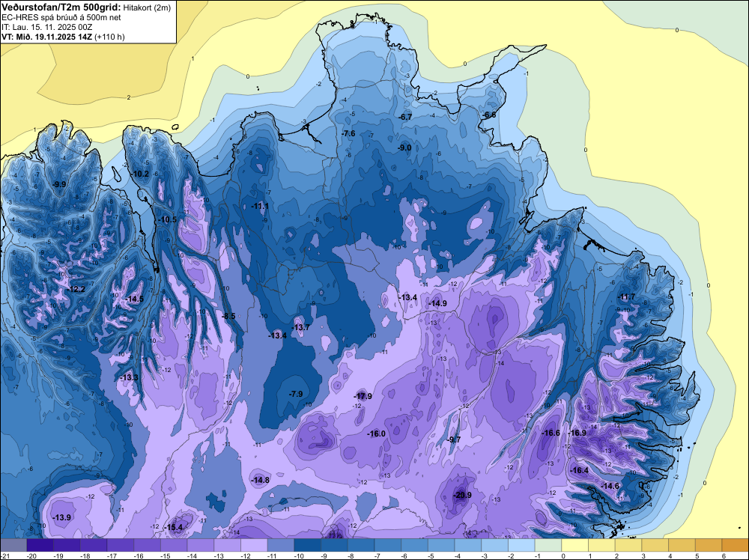This screenshot has width=749, height=560.
Task: Click the legend swatch between -5 and -4
Action: [x=441, y=544]
